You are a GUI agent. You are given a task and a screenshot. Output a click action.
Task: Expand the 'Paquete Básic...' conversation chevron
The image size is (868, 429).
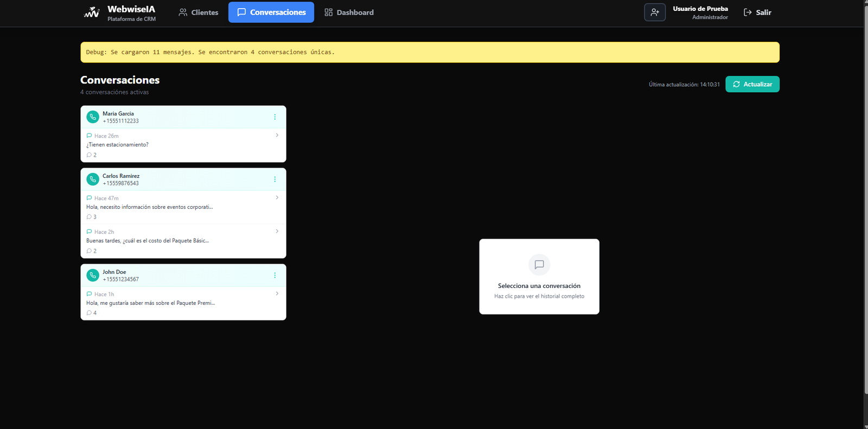[x=277, y=231]
